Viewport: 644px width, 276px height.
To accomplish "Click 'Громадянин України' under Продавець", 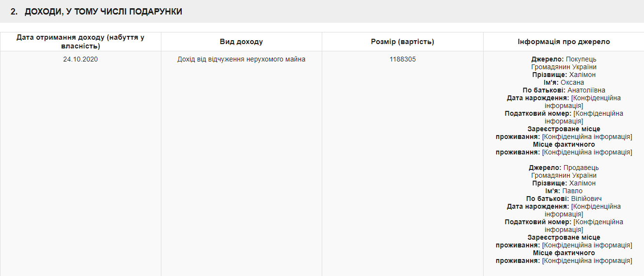I will point(564,175).
